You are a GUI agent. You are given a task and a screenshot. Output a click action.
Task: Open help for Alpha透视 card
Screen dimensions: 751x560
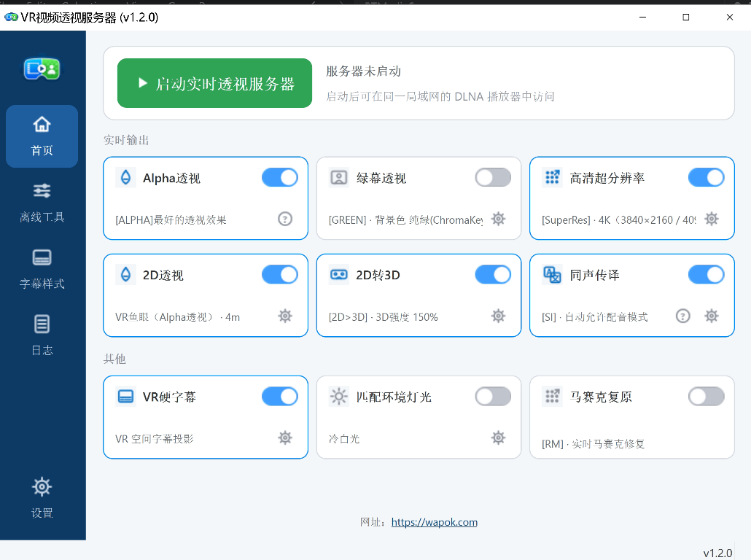coord(285,219)
